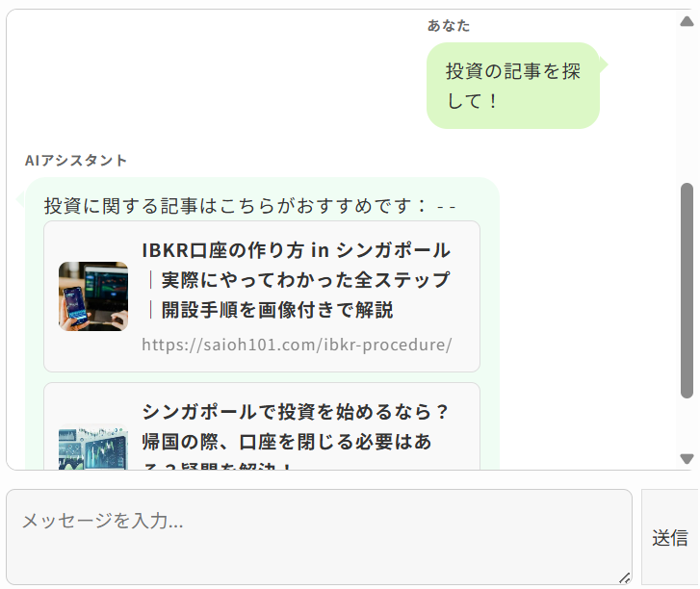Screen dimensions: 700x589
Task: Click the AIアシスタント sender label
Action: [x=76, y=161]
